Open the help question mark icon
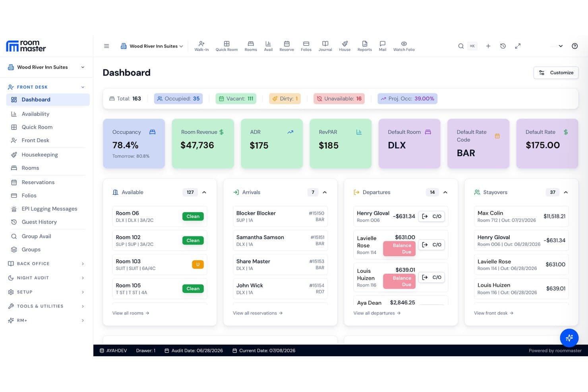The width and height of the screenshot is (588, 392). [574, 46]
